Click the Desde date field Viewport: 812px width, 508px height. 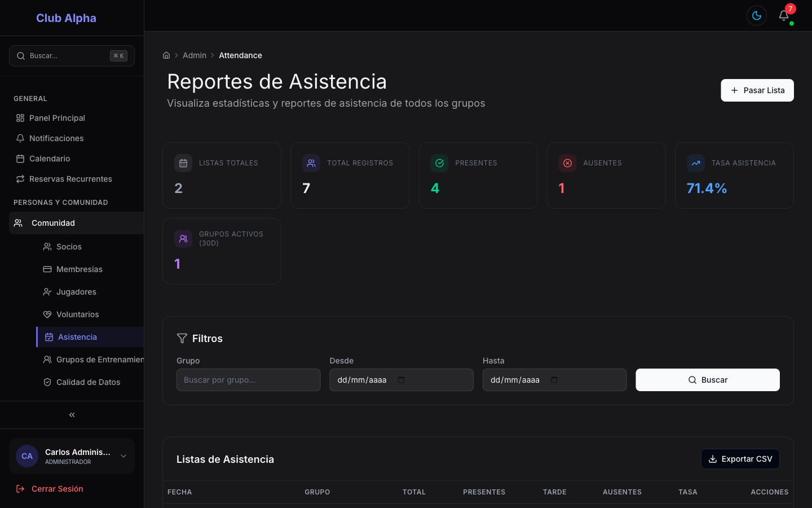[401, 380]
